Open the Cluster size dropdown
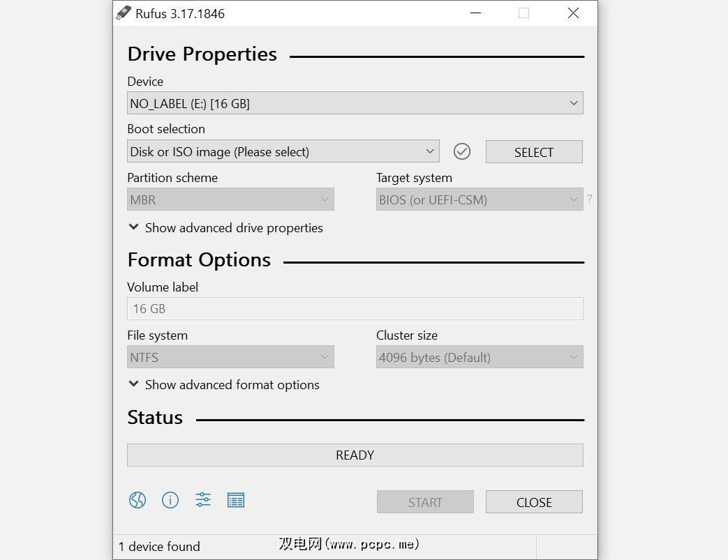728x560 pixels. click(x=480, y=357)
